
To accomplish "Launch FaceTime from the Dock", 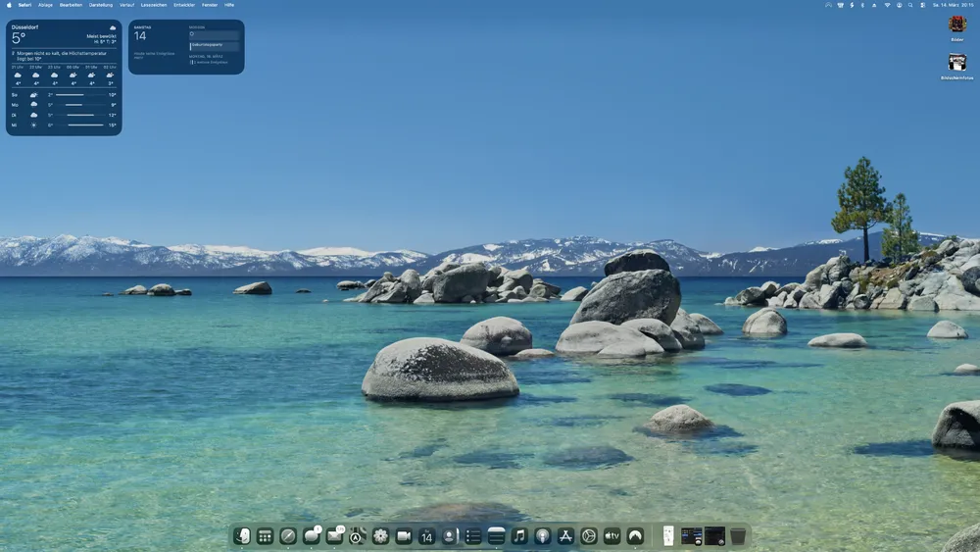I will pyautogui.click(x=404, y=536).
